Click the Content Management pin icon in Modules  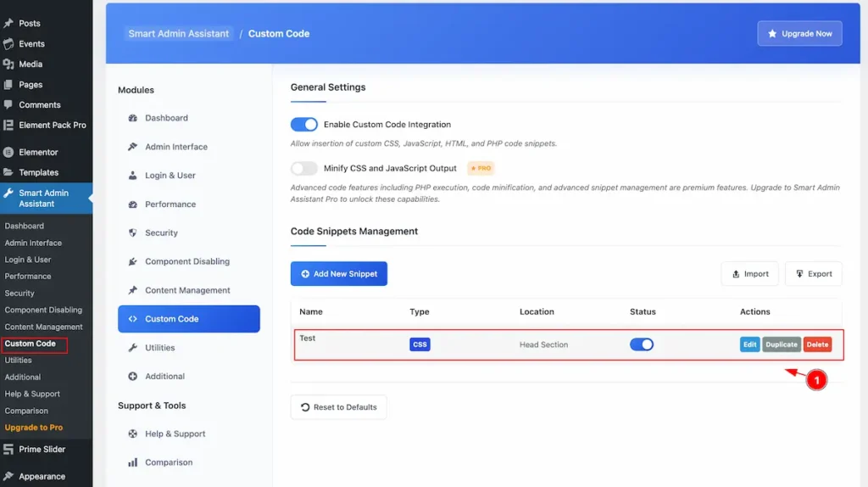133,290
